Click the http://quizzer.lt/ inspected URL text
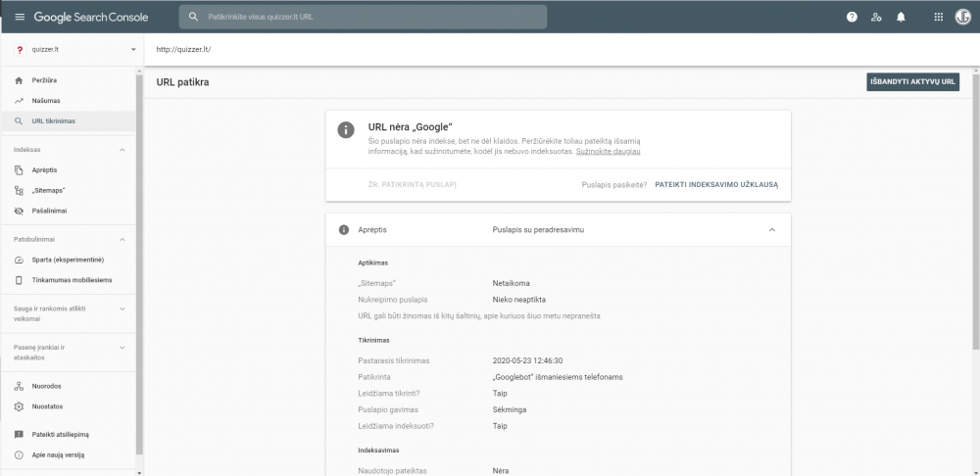This screenshot has width=980, height=476. tap(184, 49)
